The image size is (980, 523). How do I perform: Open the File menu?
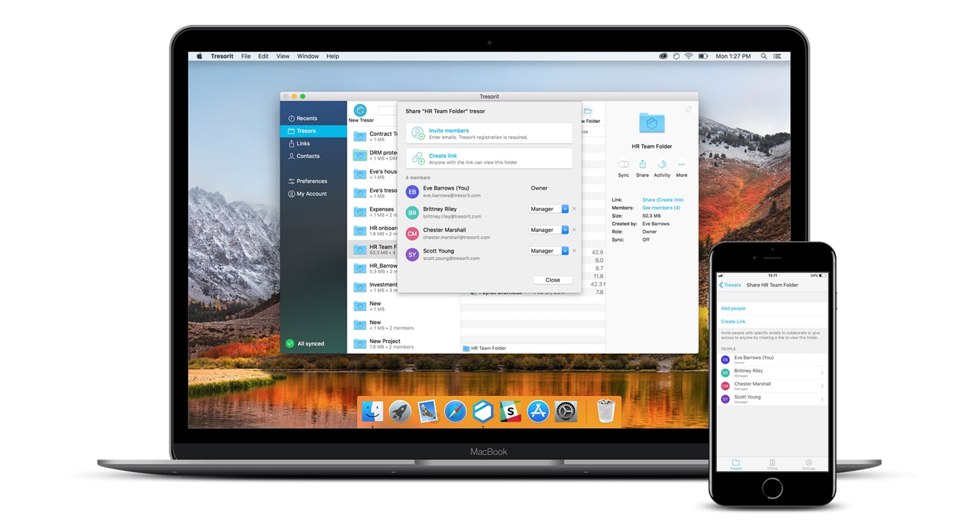pos(246,56)
